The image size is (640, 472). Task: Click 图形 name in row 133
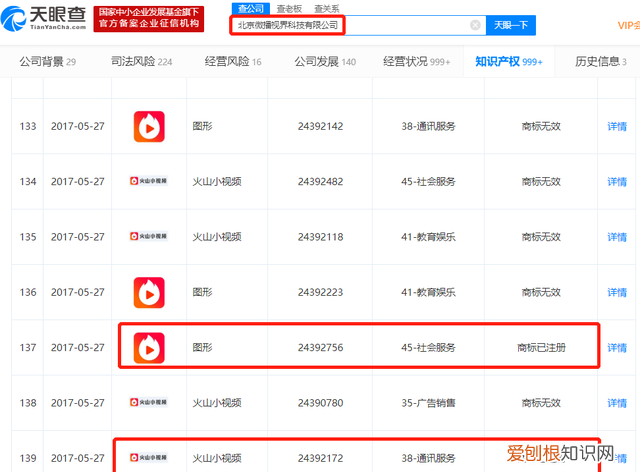[202, 127]
